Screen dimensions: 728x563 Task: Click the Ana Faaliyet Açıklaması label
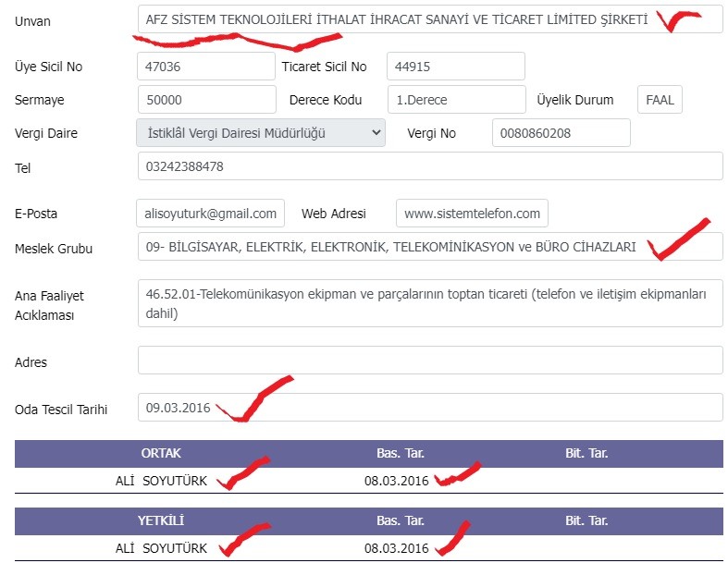tap(49, 306)
